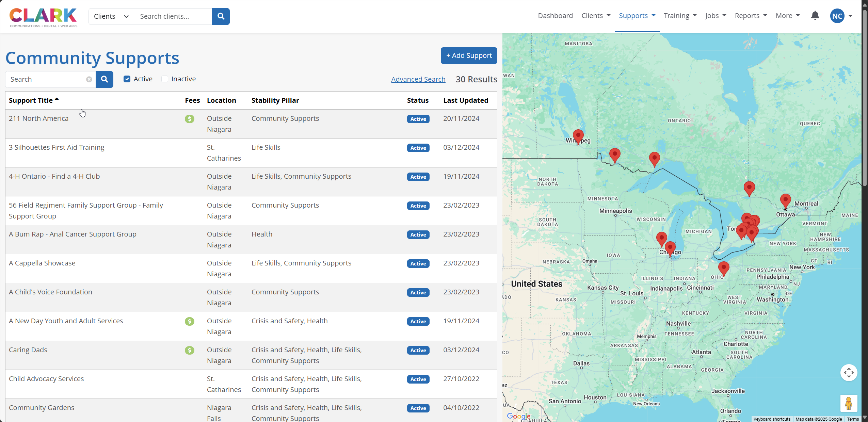
Task: Open the Clients search type dropdown
Action: pyautogui.click(x=112, y=16)
